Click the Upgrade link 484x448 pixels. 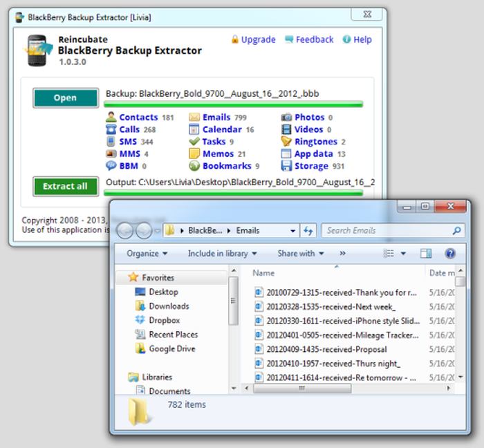[x=259, y=39]
